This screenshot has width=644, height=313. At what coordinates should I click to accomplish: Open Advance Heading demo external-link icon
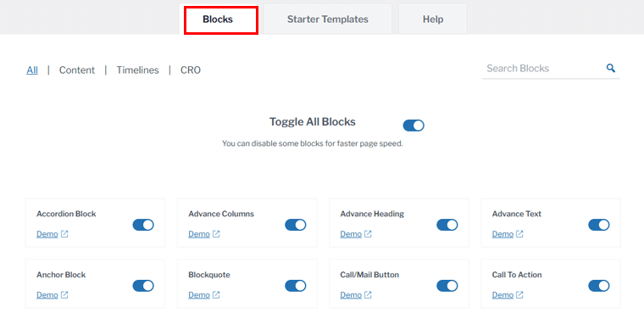tap(368, 234)
